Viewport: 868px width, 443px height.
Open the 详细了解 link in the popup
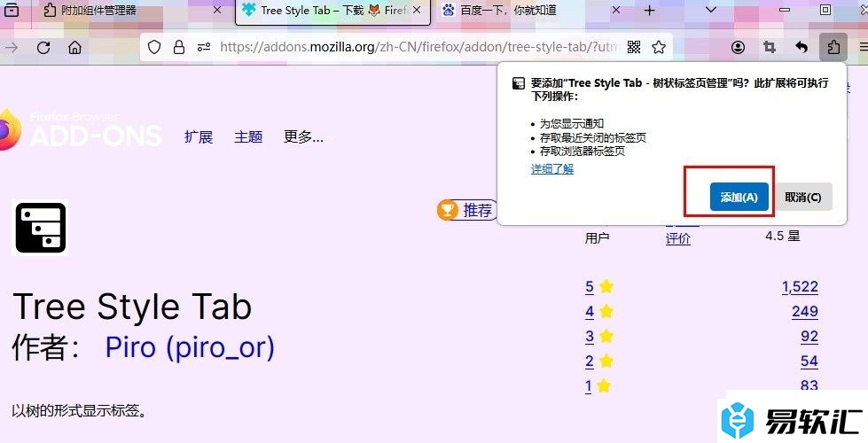pyautogui.click(x=551, y=169)
